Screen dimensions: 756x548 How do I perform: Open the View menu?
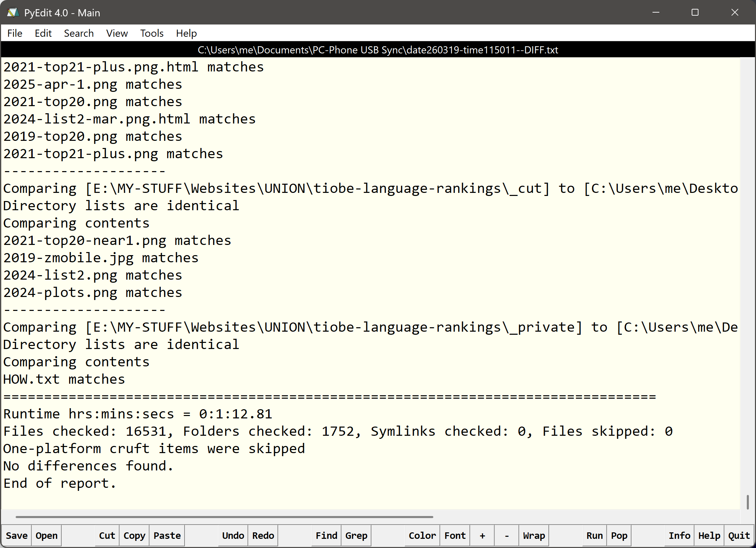click(117, 33)
